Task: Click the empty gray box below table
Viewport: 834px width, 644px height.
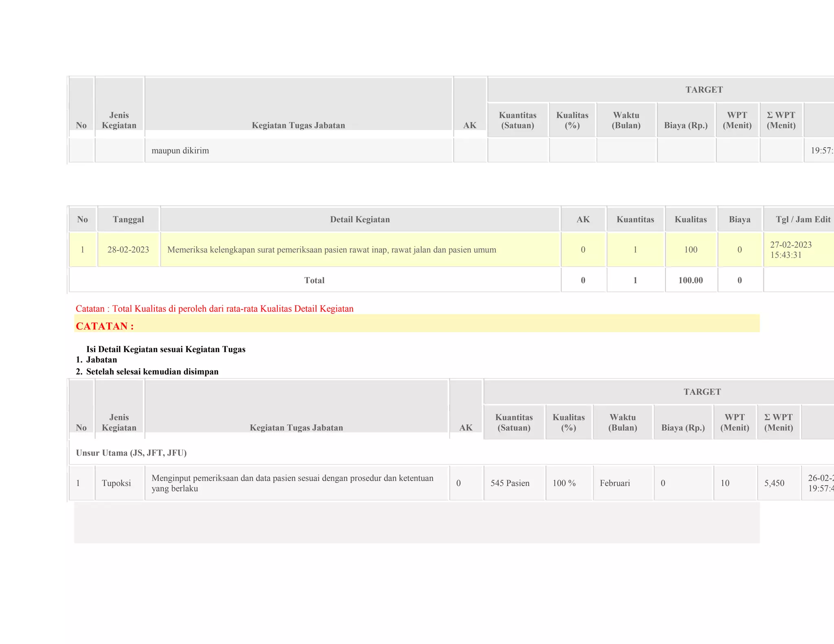Action: 416,522
